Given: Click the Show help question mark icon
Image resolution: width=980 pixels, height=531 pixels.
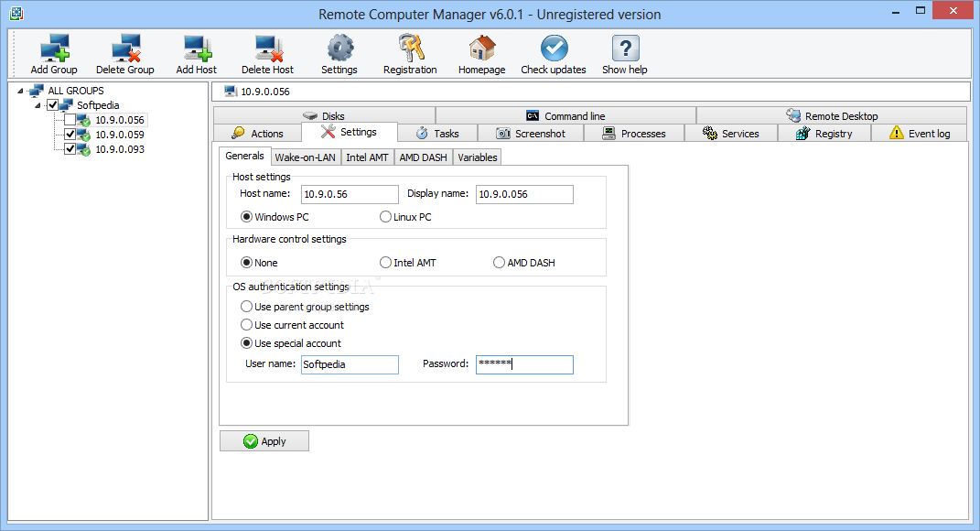Looking at the screenshot, I should (x=625, y=48).
